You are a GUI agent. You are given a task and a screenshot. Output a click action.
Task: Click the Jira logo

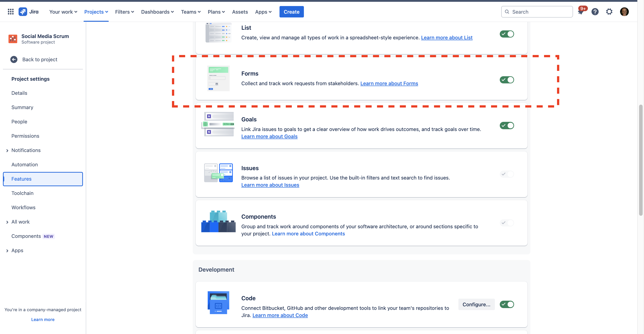point(23,11)
